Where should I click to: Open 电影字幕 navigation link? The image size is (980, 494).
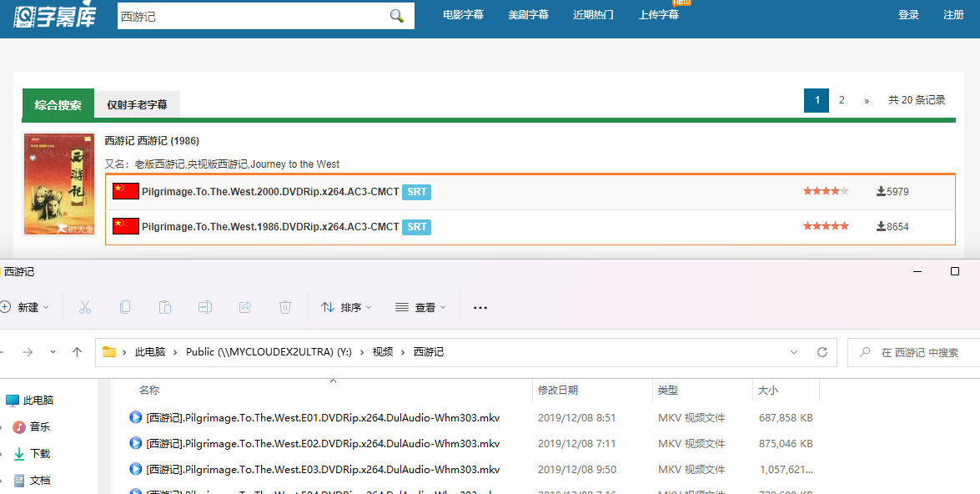463,15
